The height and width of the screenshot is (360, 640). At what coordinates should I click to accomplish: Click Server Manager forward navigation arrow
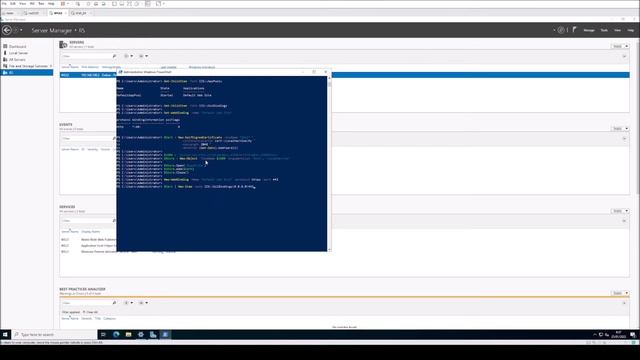click(16, 30)
